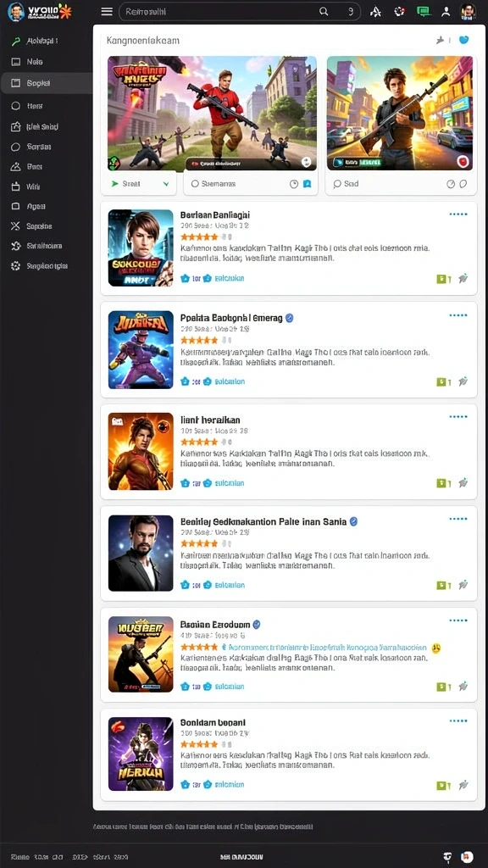Screen dimensions: 488x868
Task: Open more options for Berlaan Banliagai card
Action: (x=458, y=214)
